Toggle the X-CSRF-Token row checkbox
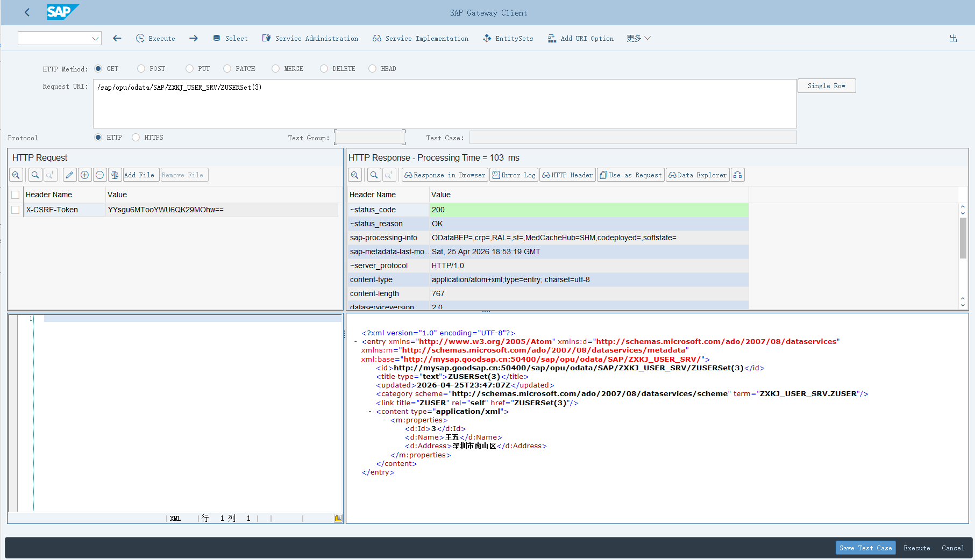The width and height of the screenshot is (975, 560). coord(15,210)
